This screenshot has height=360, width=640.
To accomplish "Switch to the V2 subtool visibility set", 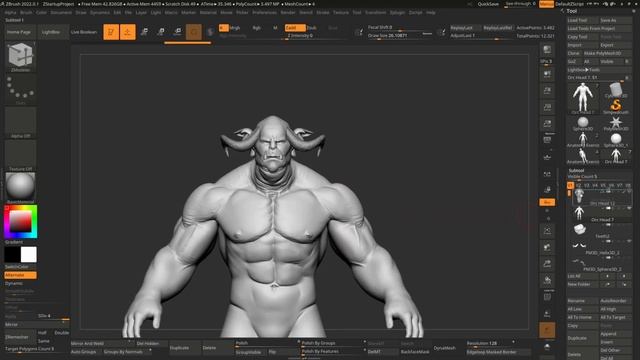I will [x=578, y=185].
